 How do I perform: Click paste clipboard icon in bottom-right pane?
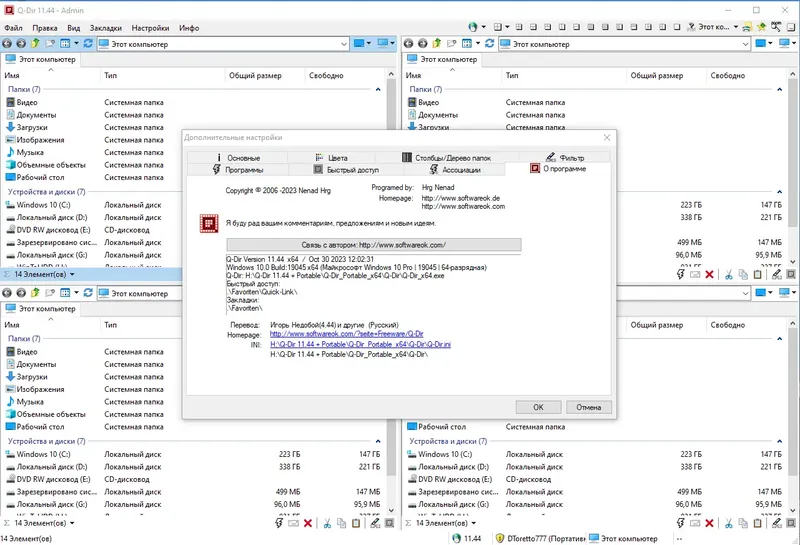pos(758,523)
